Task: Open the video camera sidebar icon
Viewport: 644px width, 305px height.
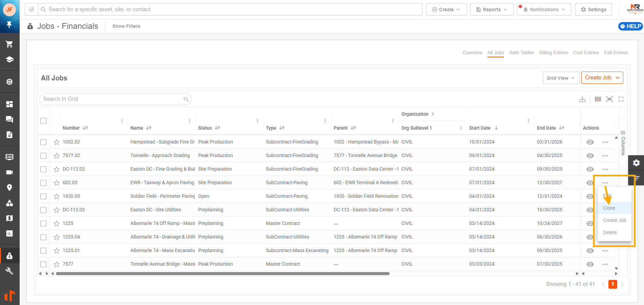Action: point(9,172)
